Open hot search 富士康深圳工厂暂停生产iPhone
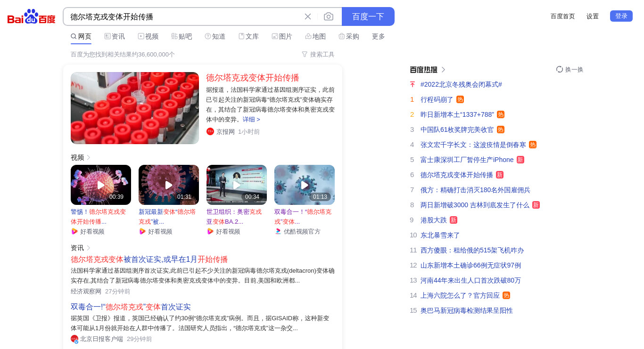The image size is (644, 349). click(x=467, y=160)
